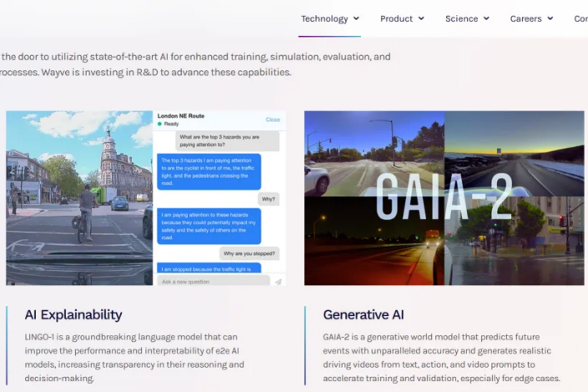This screenshot has height=392, width=588.
Task: Click the 'I am stopped because the traffic light' reply
Action: [209, 268]
